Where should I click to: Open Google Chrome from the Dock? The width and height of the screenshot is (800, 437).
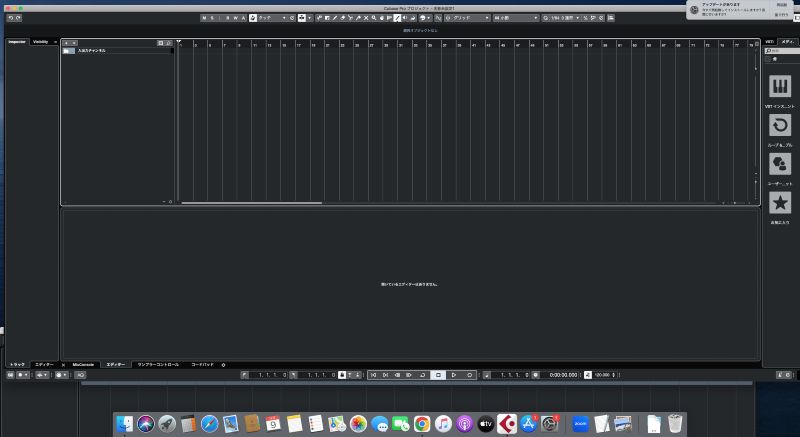click(422, 424)
